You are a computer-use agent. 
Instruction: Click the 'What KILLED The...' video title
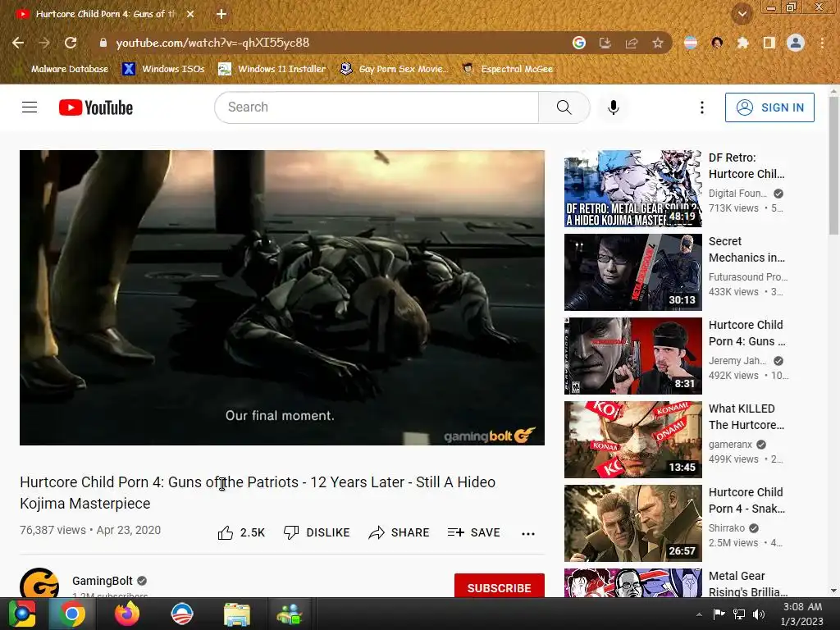point(746,417)
